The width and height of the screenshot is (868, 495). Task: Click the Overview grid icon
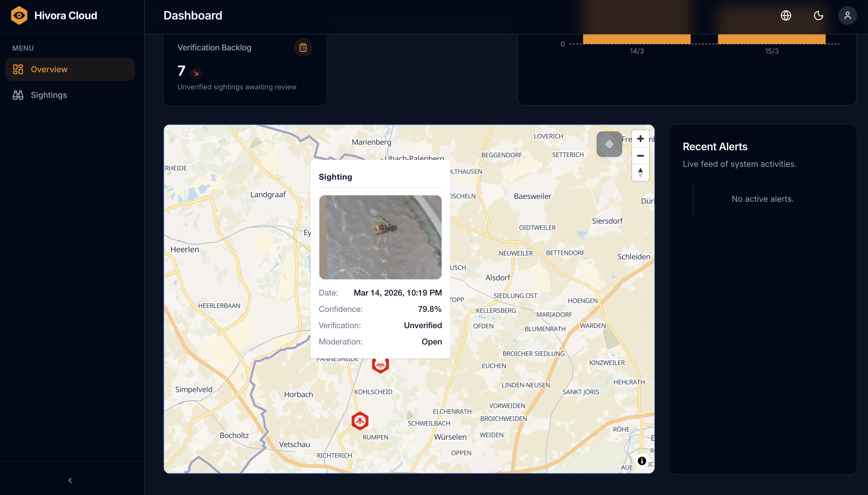pyautogui.click(x=18, y=69)
